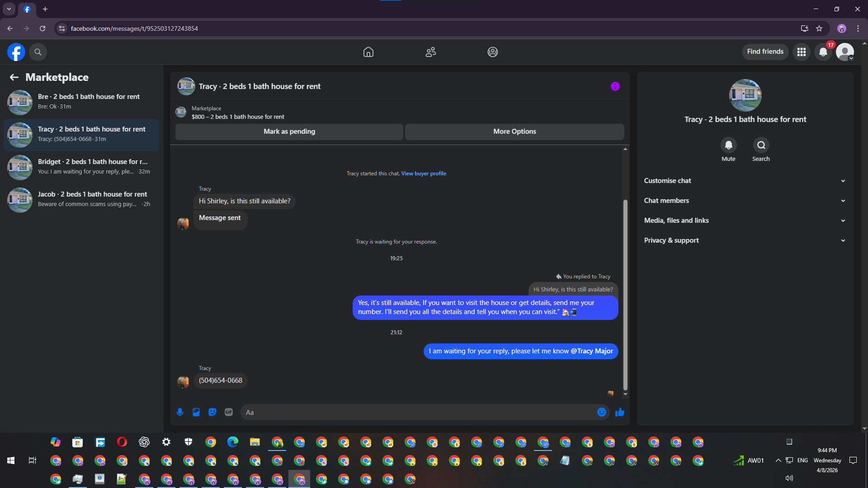Viewport: 868px width, 488px height.
Task: Click the Mark as pending button
Action: coord(289,131)
